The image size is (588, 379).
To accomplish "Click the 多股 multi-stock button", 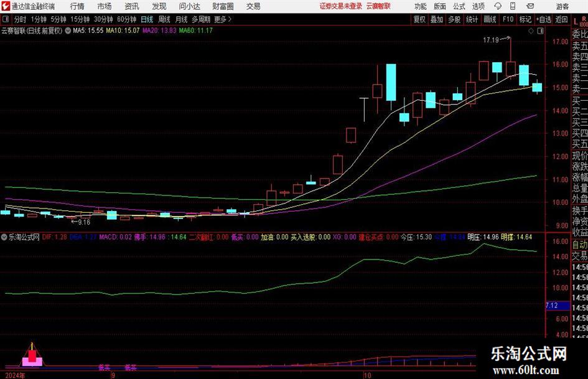I will 454,19.
